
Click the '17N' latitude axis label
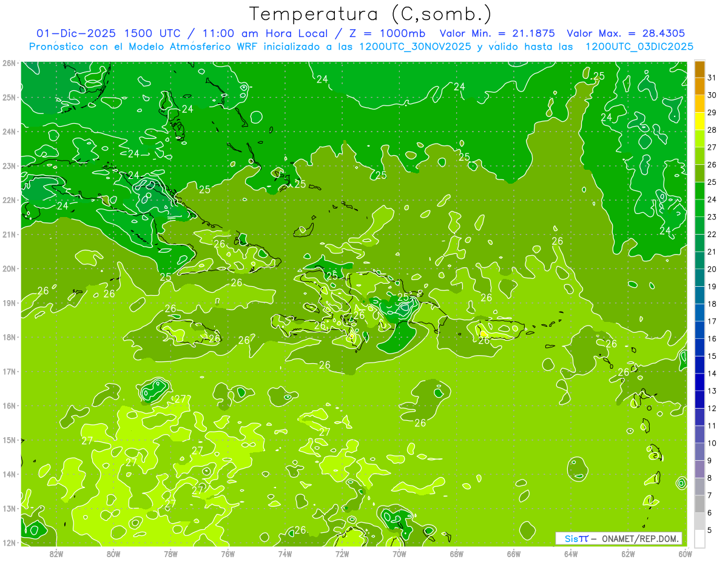9,371
